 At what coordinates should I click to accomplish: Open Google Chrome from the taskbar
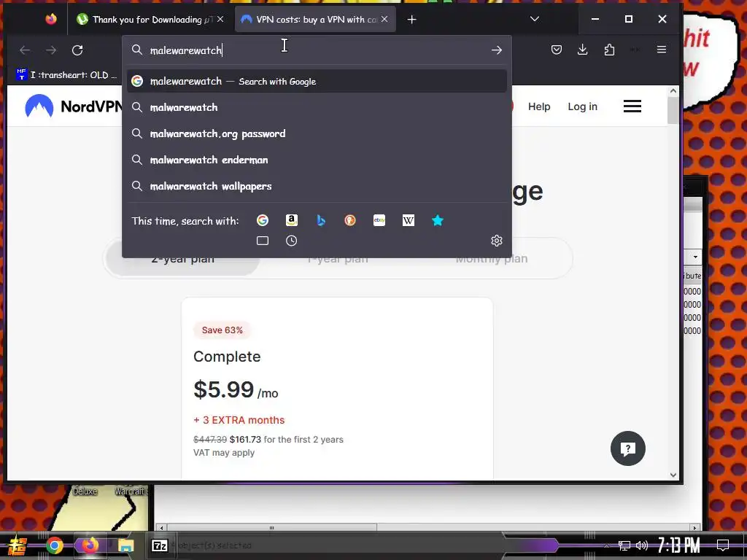point(54,545)
